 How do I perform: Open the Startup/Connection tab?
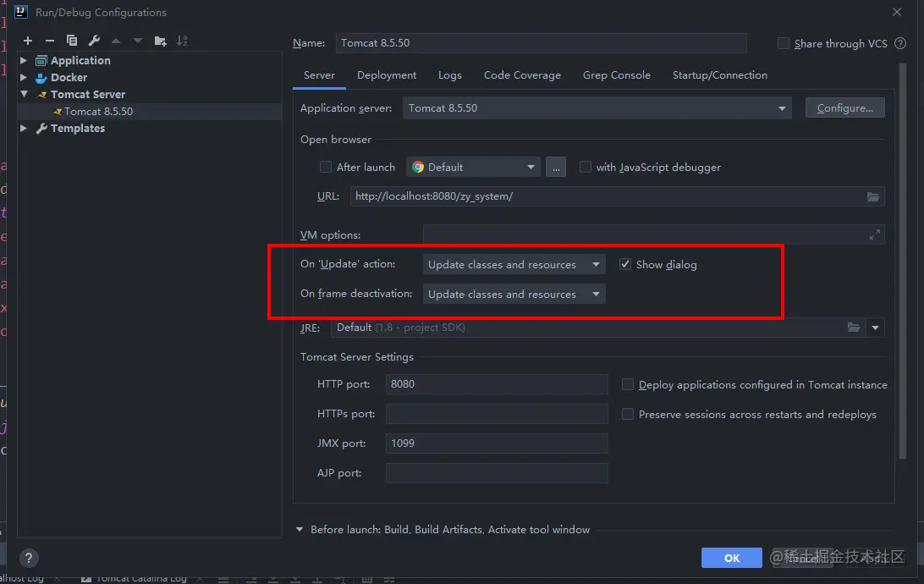(x=719, y=75)
